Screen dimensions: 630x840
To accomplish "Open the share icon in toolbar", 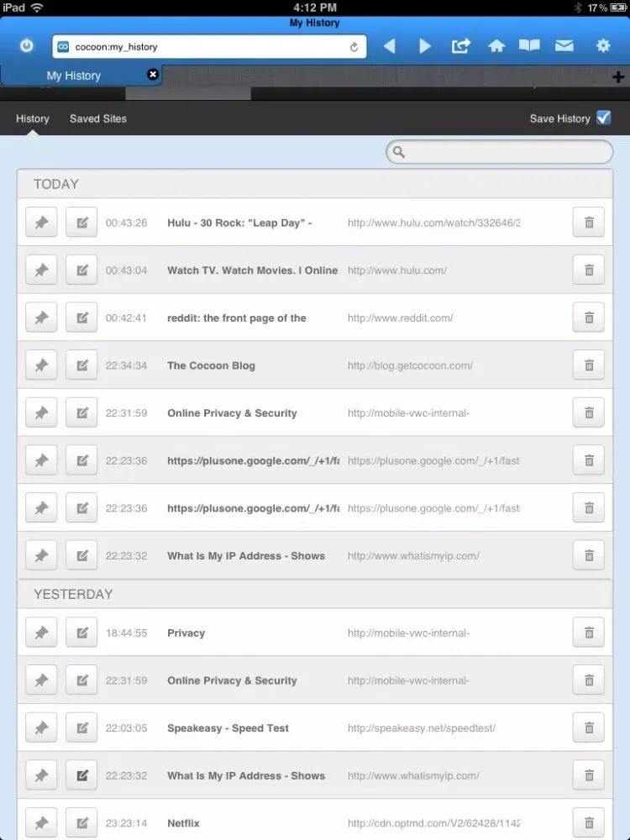I will pyautogui.click(x=460, y=46).
